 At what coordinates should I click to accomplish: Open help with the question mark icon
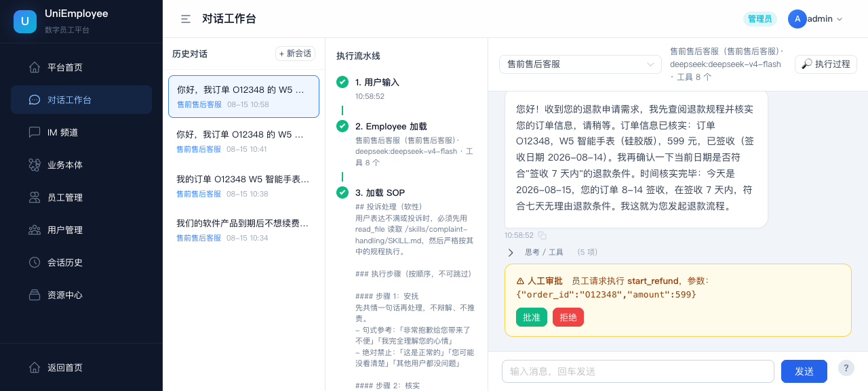click(846, 367)
